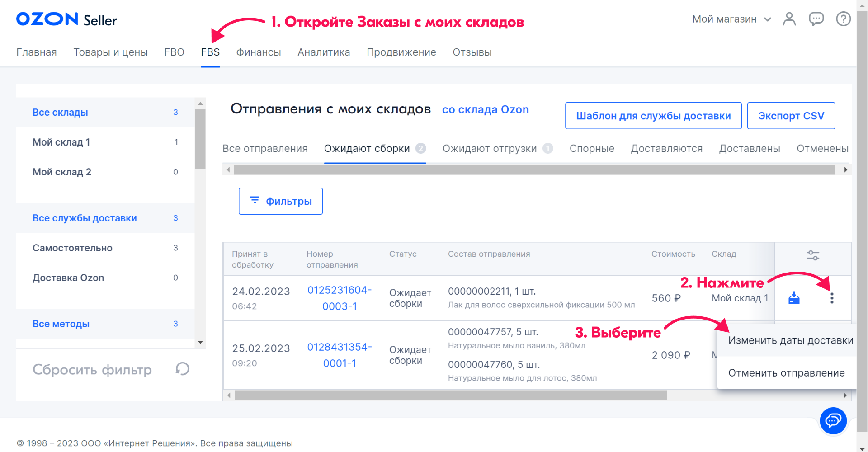Switch to Отменены tab
The width and height of the screenshot is (868, 452).
click(822, 149)
